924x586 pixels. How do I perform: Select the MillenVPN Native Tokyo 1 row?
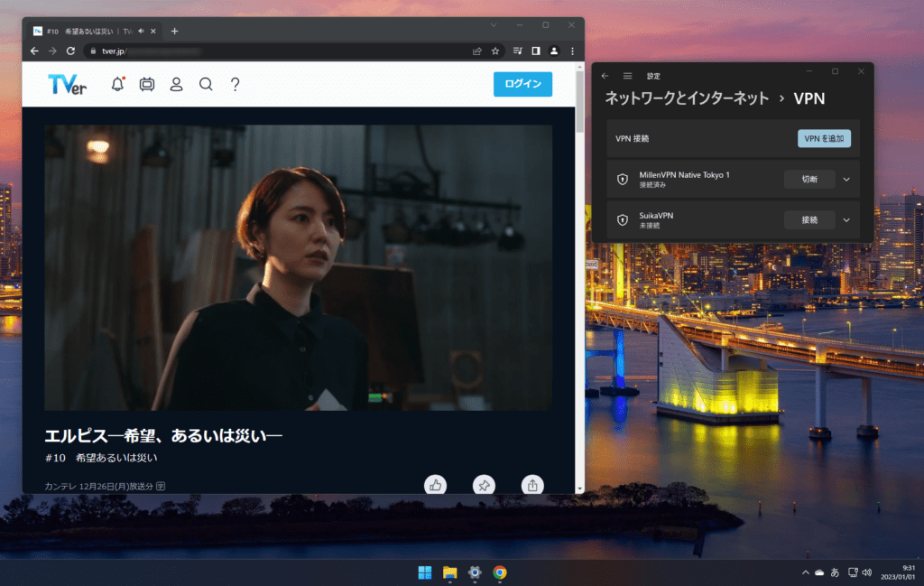click(x=733, y=179)
